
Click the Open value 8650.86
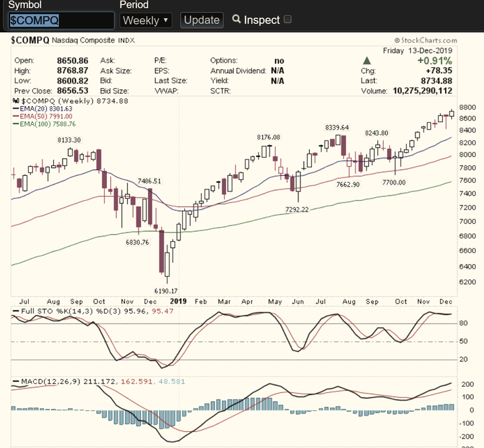click(73, 60)
